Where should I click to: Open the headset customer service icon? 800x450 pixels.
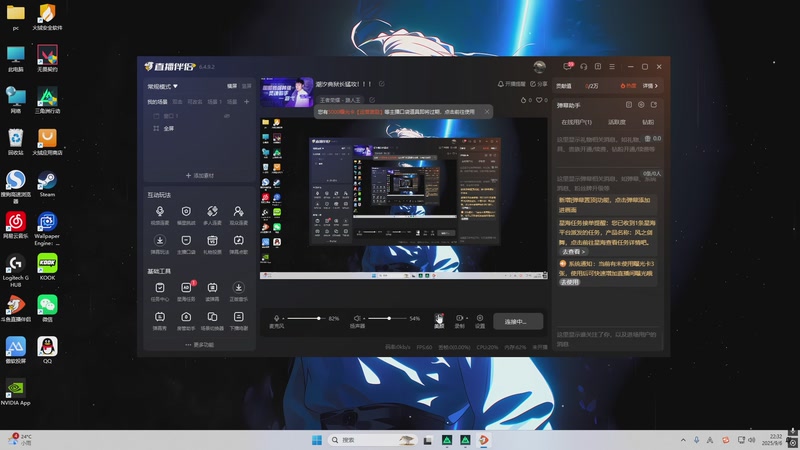point(584,66)
